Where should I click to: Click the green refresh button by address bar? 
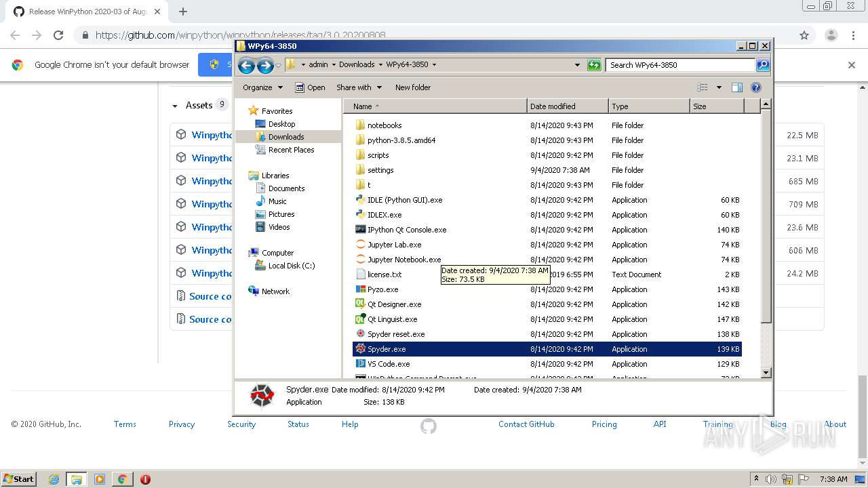point(594,65)
